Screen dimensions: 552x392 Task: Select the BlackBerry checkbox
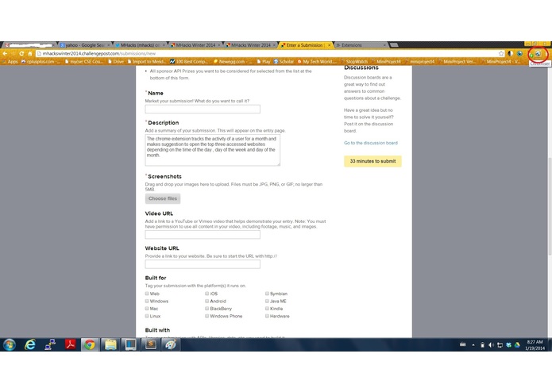pos(207,309)
